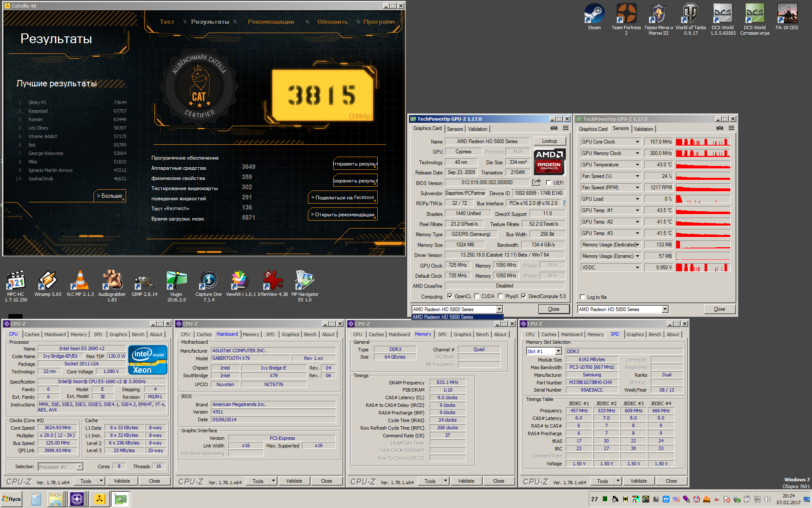Click the Lookup button in GPU-Z
This screenshot has width=812, height=508.
549,141
